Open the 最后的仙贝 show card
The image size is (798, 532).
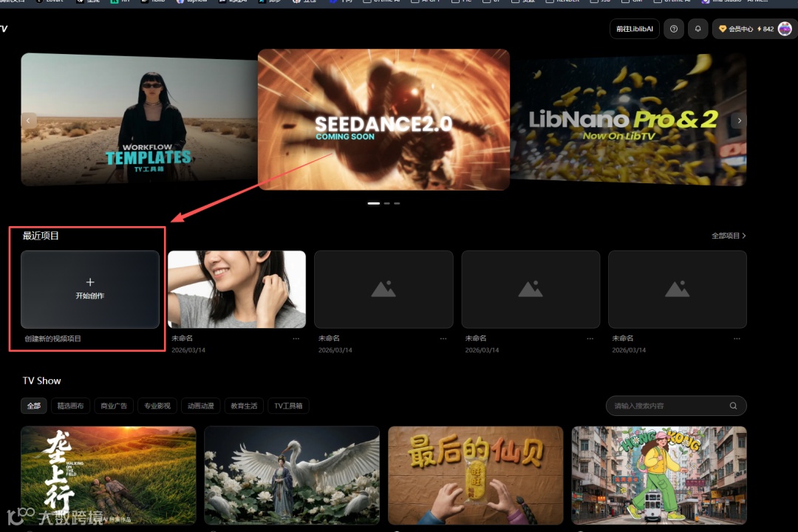[475, 476]
